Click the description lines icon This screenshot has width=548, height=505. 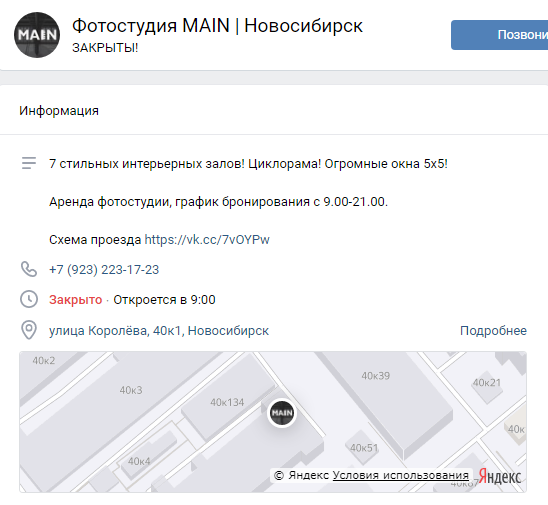29,163
